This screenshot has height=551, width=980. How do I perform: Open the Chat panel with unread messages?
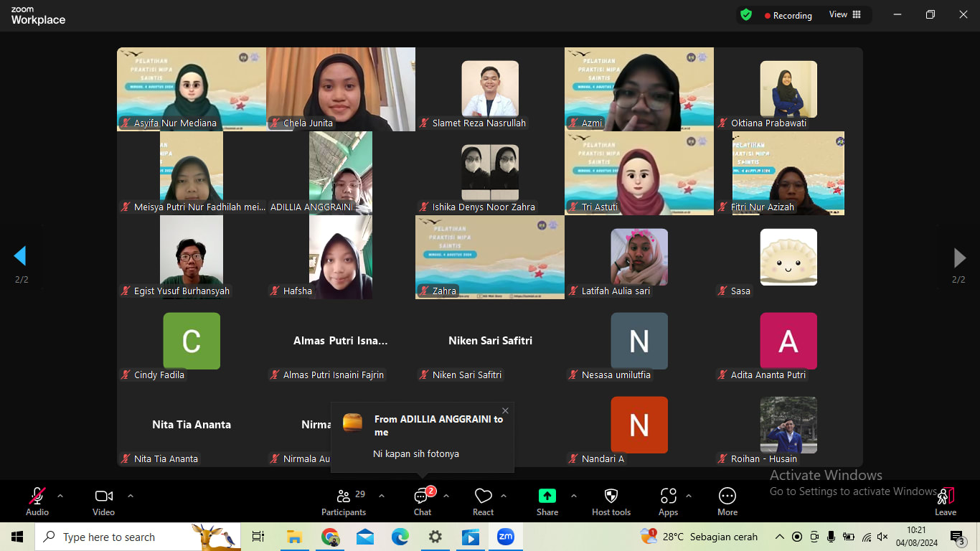(423, 501)
